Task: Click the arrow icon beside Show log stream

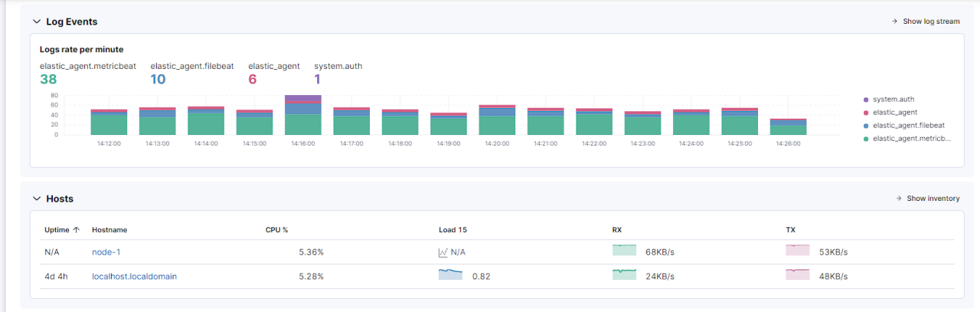Action: click(x=894, y=21)
